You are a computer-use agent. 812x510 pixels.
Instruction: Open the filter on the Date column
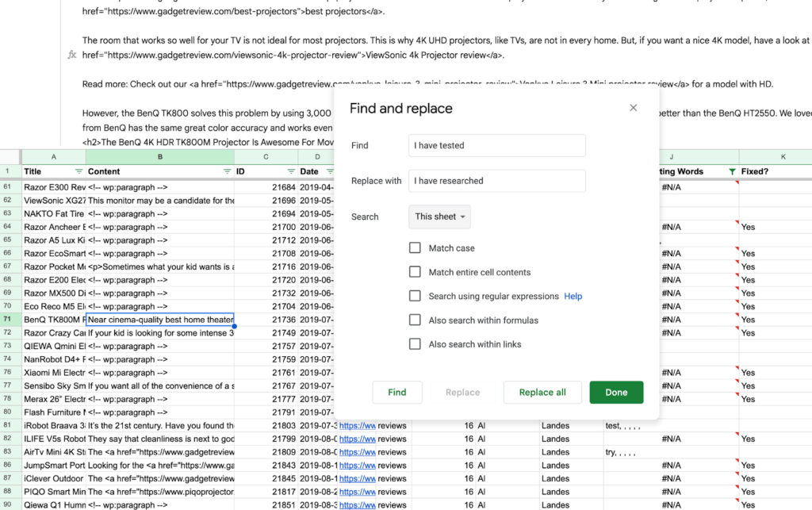point(330,171)
